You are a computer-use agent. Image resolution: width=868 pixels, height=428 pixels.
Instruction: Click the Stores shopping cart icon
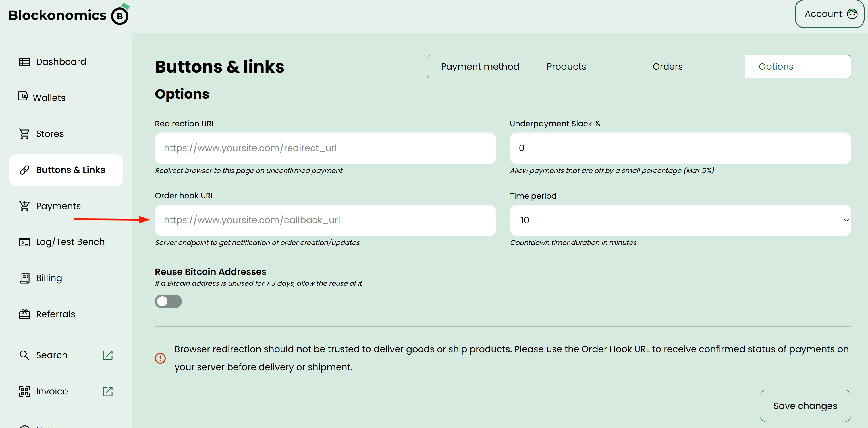pyautogui.click(x=24, y=134)
